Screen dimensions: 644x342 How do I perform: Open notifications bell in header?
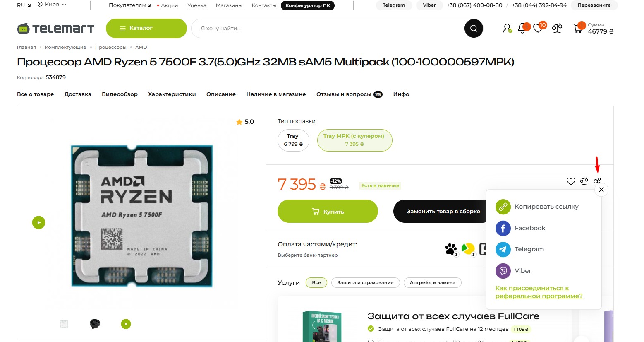click(523, 28)
